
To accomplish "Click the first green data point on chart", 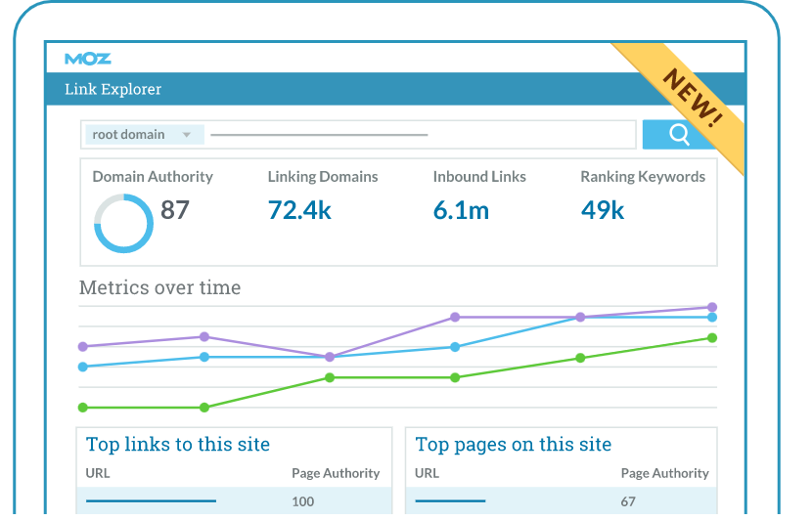I will pos(83,408).
